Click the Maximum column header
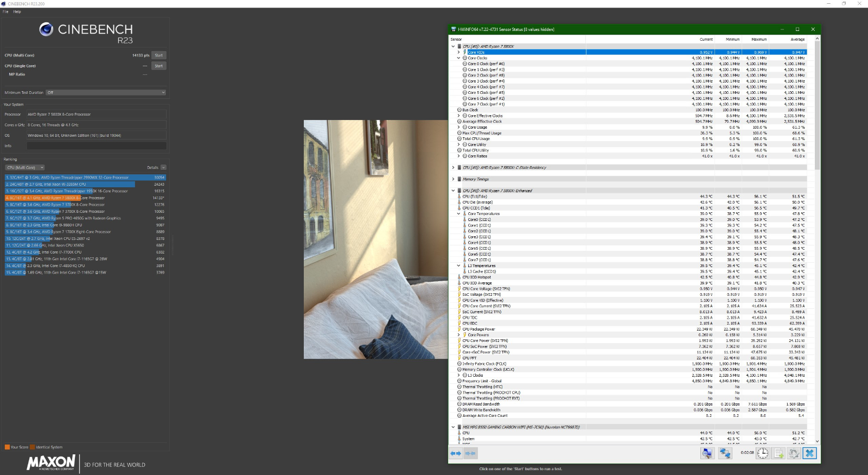This screenshot has width=868, height=475. 759,39
